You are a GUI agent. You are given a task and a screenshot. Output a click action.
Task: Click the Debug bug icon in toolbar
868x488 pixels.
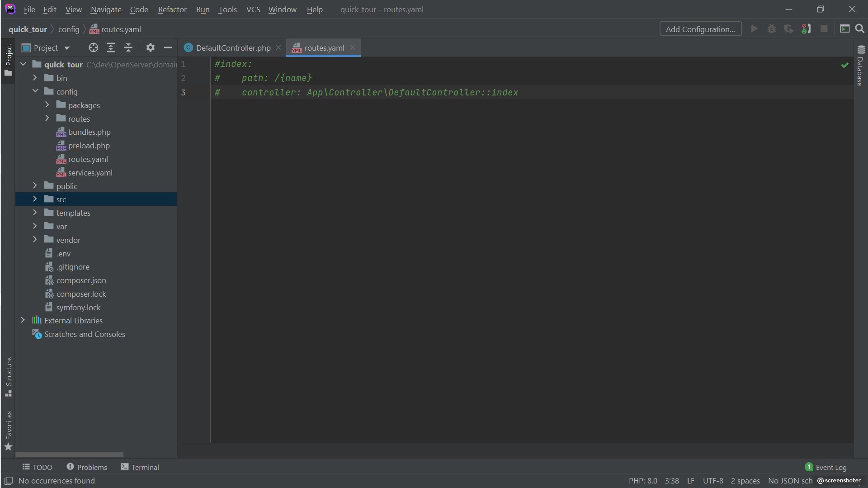771,29
